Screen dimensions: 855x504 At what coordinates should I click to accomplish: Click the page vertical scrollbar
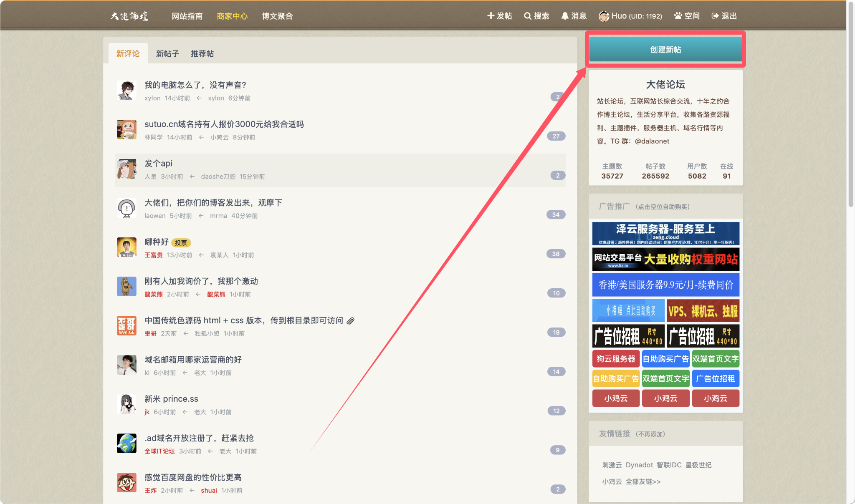click(850, 104)
